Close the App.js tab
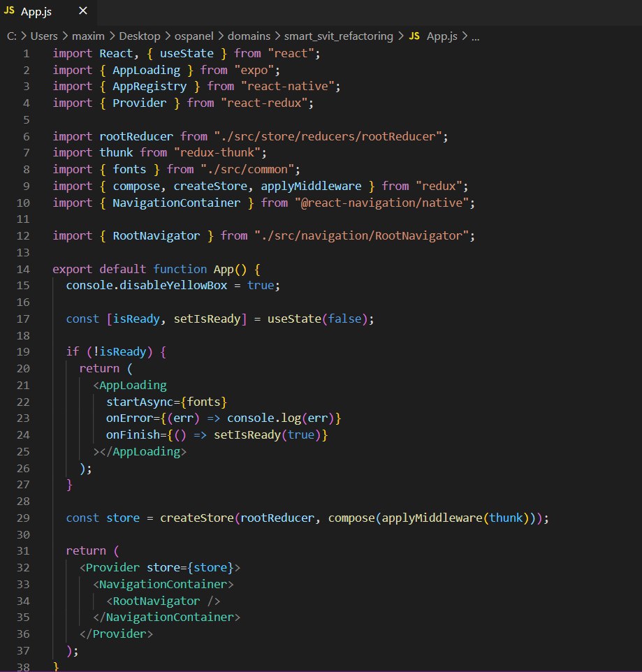The width and height of the screenshot is (642, 672). [x=83, y=10]
